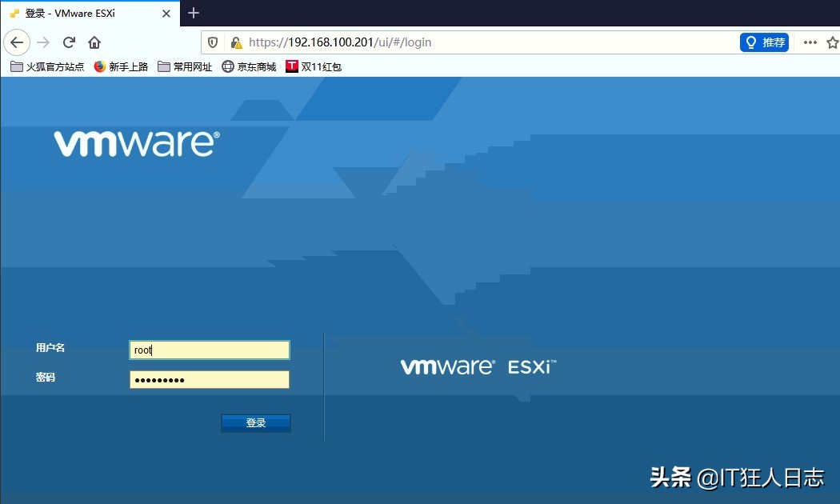Open the browser overflow menu

click(810, 42)
